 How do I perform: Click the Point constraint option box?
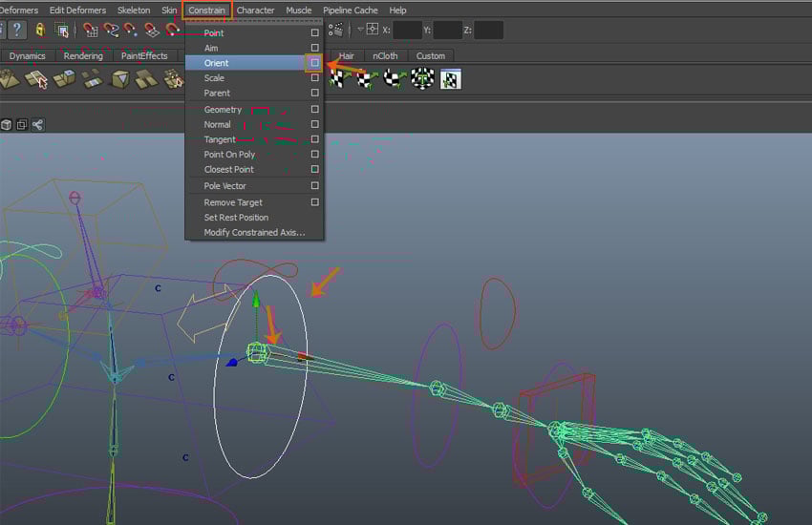[x=314, y=32]
